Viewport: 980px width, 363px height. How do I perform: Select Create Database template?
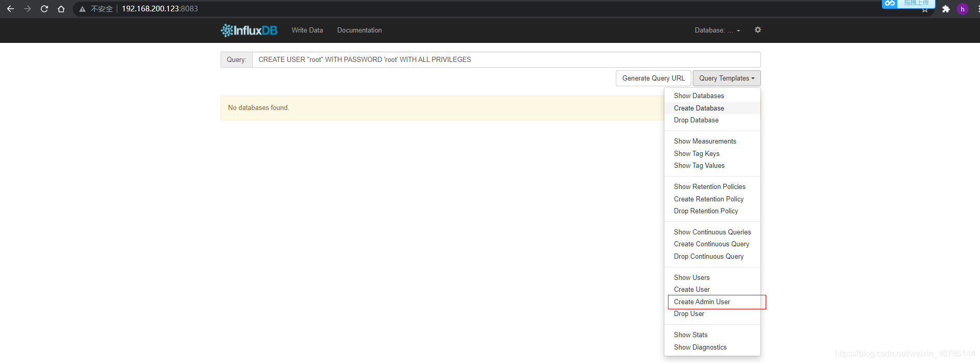(x=712, y=108)
